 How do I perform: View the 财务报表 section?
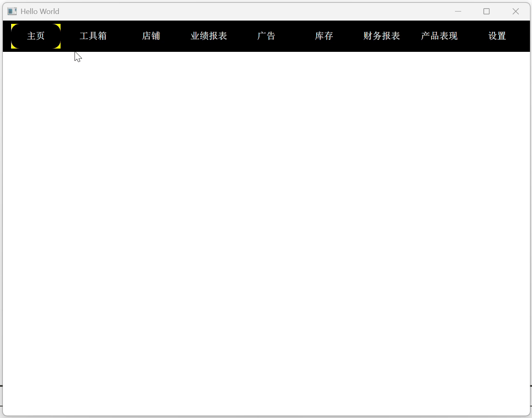coord(382,36)
